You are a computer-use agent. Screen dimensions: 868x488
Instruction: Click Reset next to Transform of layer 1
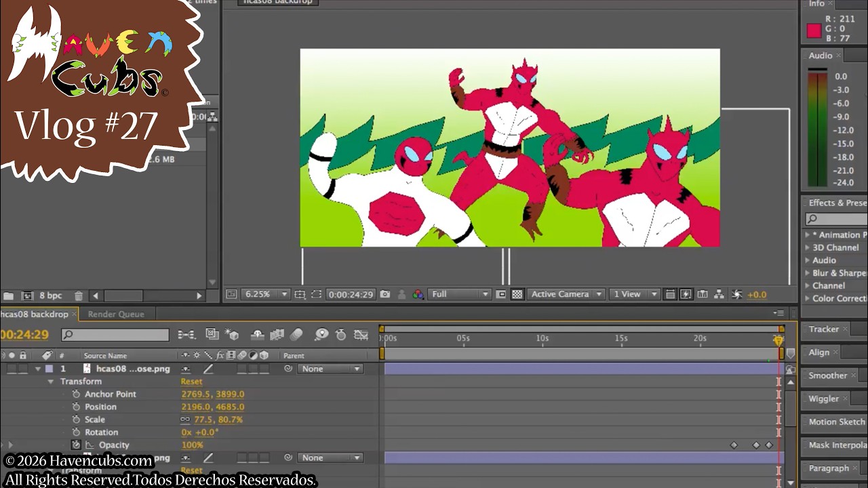191,382
